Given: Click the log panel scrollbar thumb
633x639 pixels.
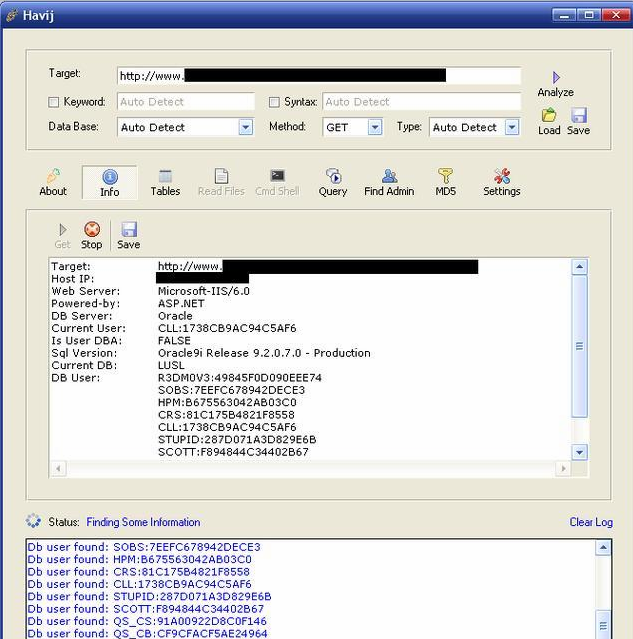Looking at the screenshot, I should point(603,625).
